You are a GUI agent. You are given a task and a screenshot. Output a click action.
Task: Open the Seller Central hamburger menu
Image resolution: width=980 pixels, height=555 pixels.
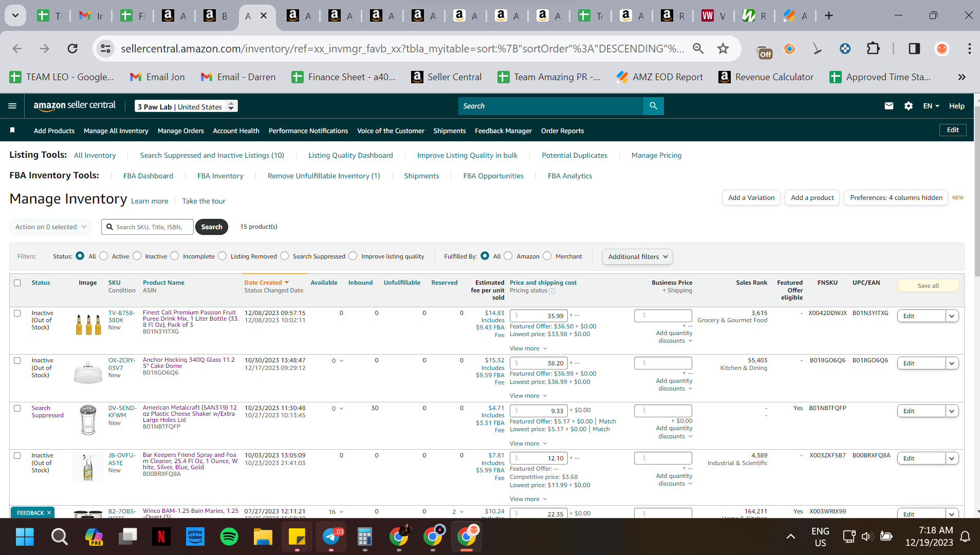(x=12, y=106)
